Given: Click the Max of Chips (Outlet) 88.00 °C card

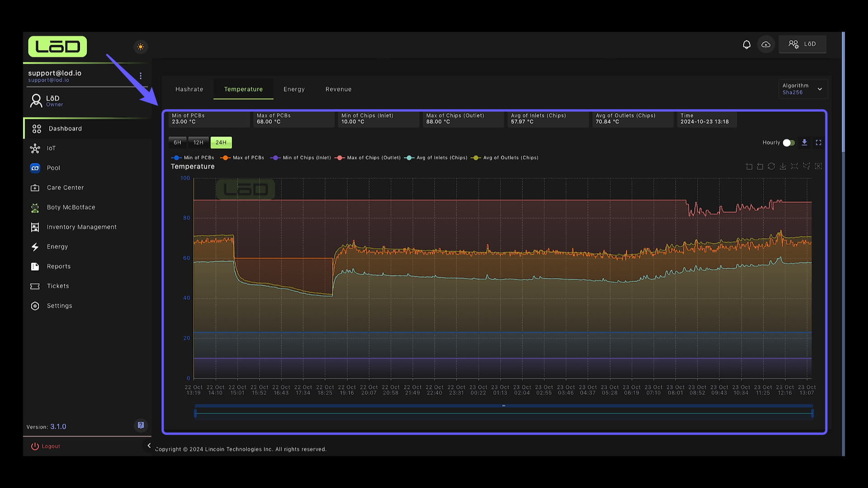Looking at the screenshot, I should click(x=463, y=119).
